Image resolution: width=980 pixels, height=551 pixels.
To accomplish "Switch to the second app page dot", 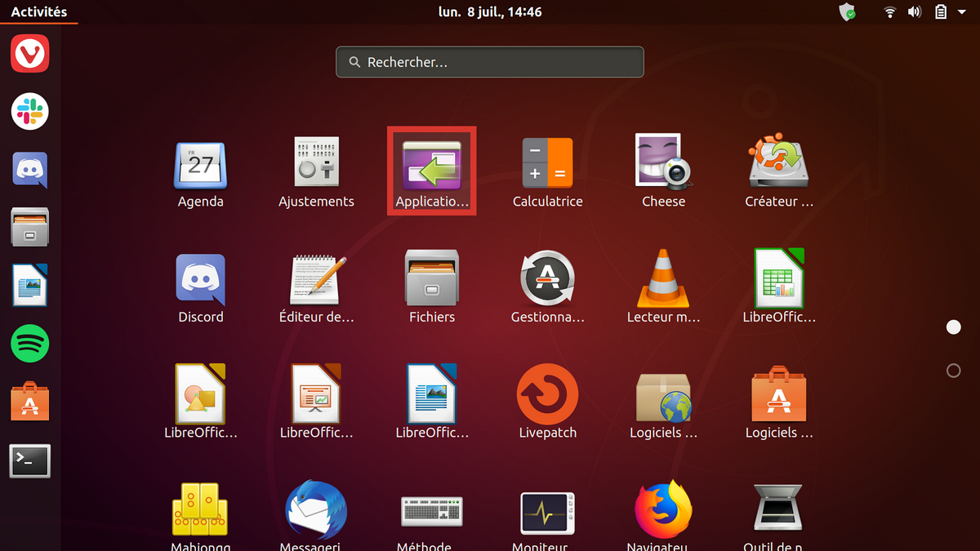I will [953, 371].
